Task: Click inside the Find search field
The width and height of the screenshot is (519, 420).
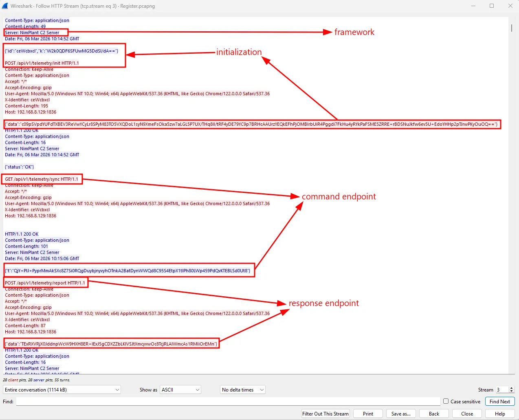Action: [x=228, y=401]
